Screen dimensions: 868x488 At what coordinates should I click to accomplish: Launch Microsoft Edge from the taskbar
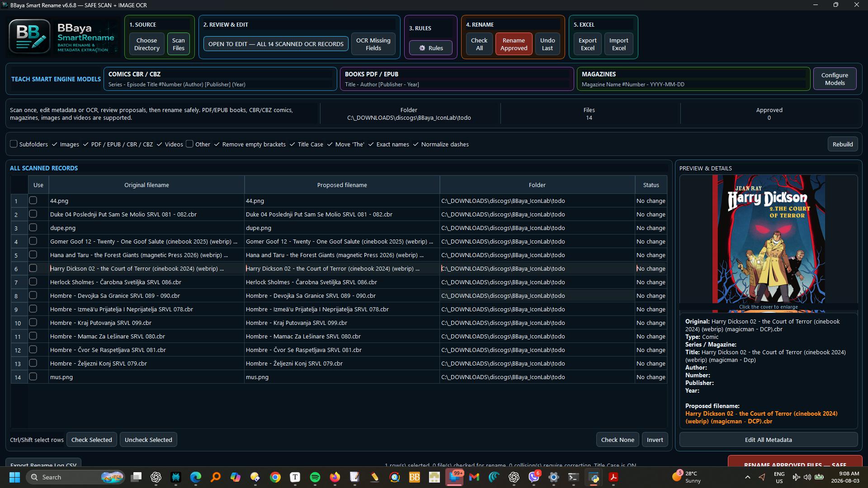tap(196, 477)
